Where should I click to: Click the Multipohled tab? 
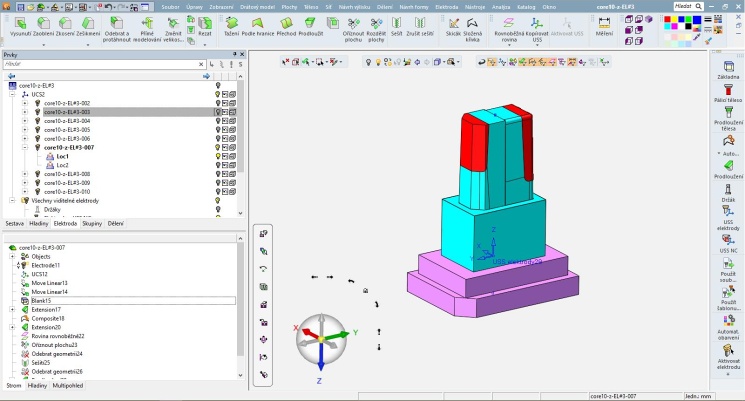click(69, 385)
